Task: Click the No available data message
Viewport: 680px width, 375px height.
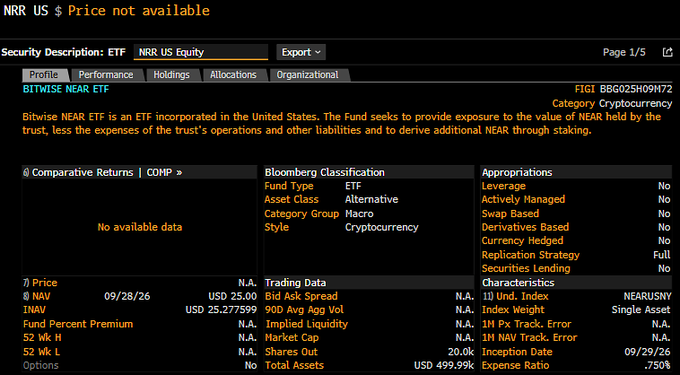Action: (x=140, y=227)
